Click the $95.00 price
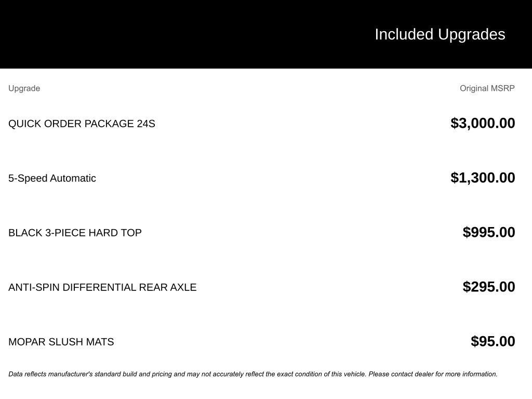The width and height of the screenshot is (532, 399). point(493,341)
